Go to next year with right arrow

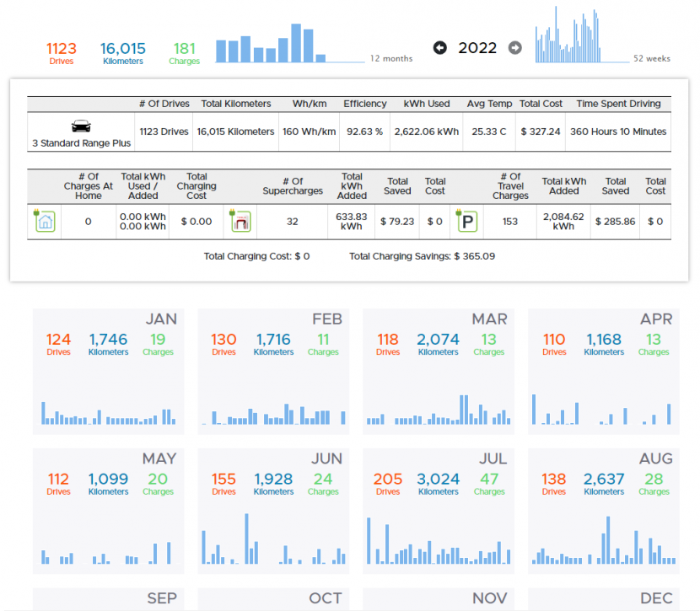point(515,48)
